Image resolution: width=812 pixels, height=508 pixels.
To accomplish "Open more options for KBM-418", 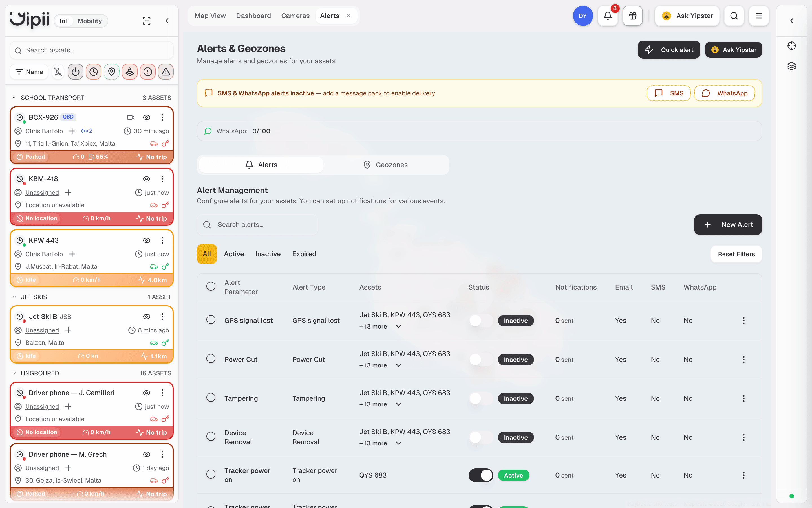I will (162, 179).
